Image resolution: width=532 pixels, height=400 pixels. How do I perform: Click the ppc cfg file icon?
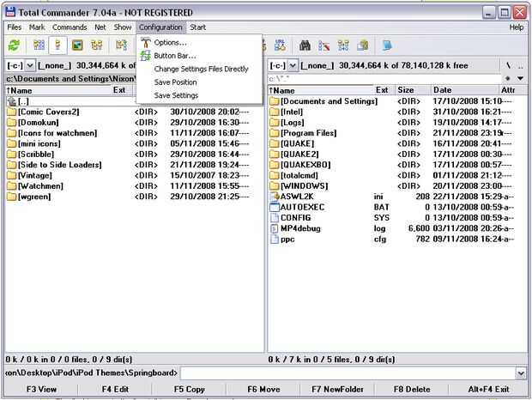(x=274, y=239)
